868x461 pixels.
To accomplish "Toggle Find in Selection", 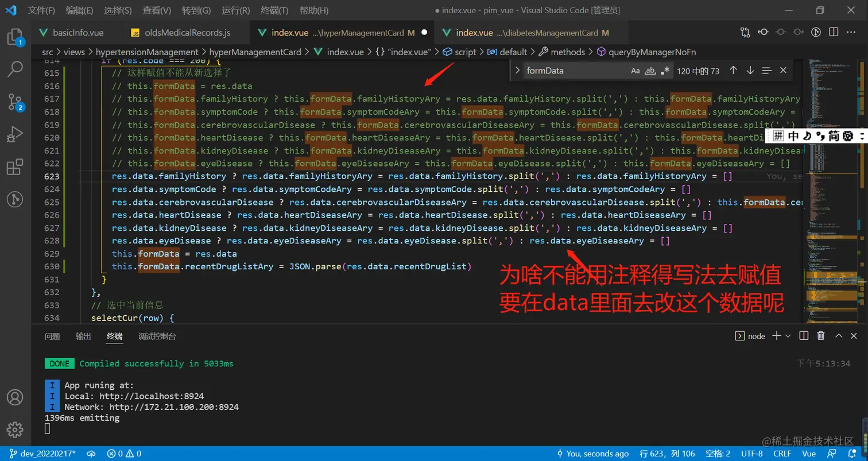I will (x=766, y=71).
